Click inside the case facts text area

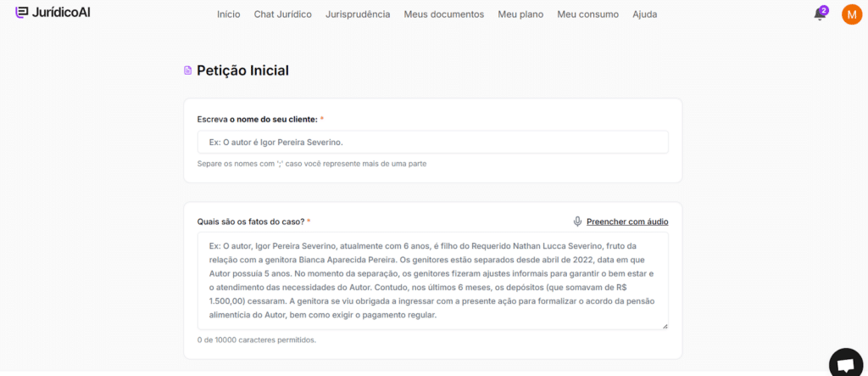(432, 280)
